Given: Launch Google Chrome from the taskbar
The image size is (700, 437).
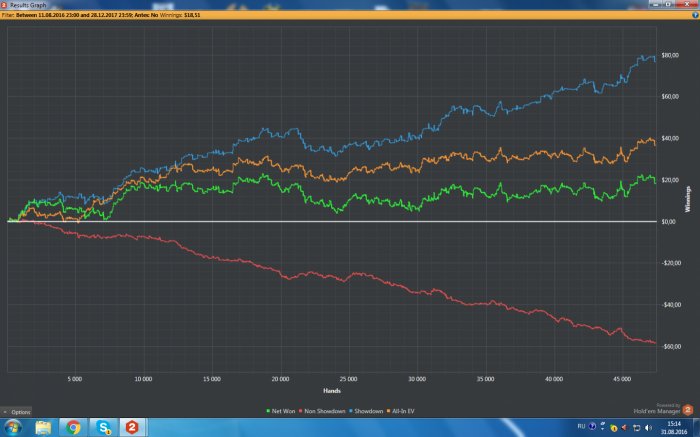Looking at the screenshot, I should point(73,428).
